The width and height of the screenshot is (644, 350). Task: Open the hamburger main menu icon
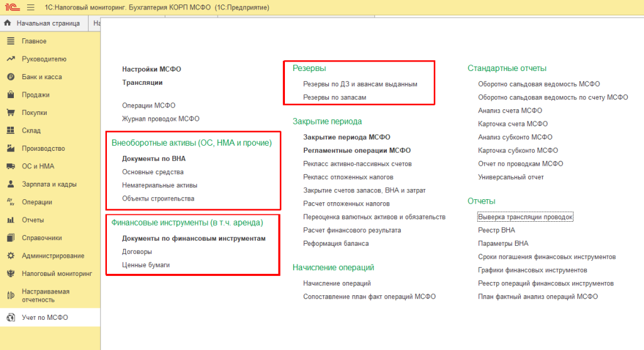pyautogui.click(x=31, y=8)
